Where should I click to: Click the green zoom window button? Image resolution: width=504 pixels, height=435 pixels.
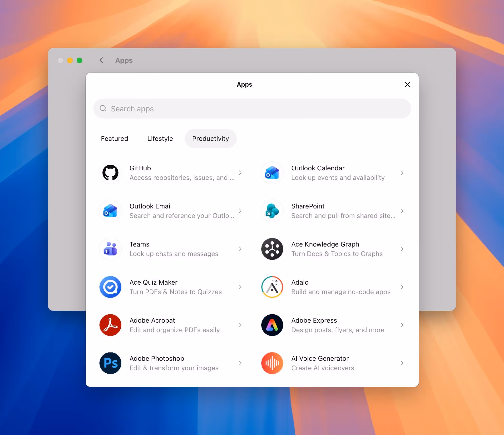[79, 60]
